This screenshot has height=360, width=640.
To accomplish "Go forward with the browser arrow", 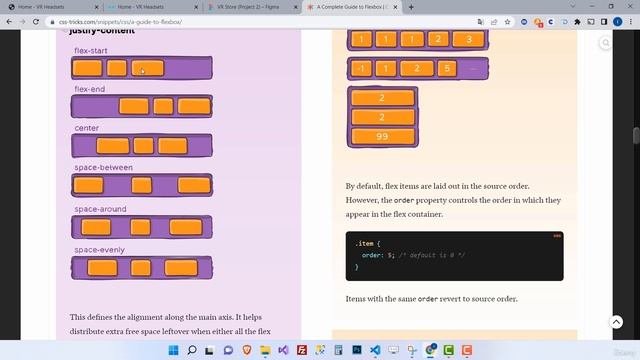I will pyautogui.click(x=22, y=22).
